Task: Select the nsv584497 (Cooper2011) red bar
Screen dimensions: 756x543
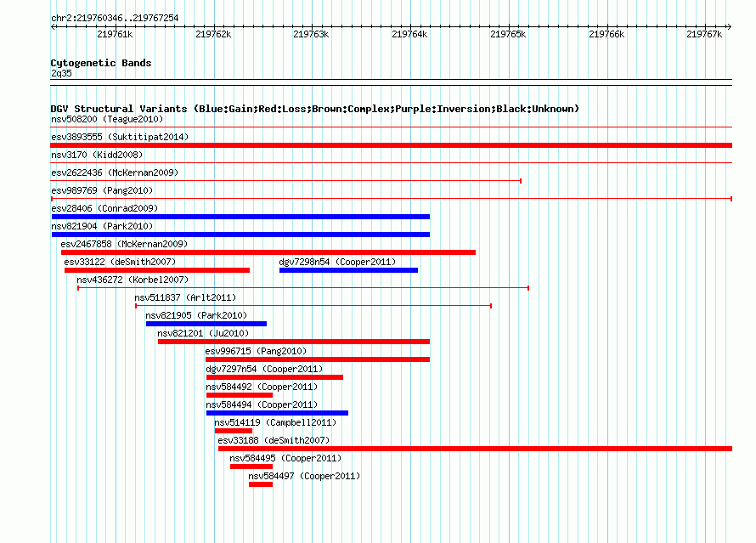Action: point(261,484)
